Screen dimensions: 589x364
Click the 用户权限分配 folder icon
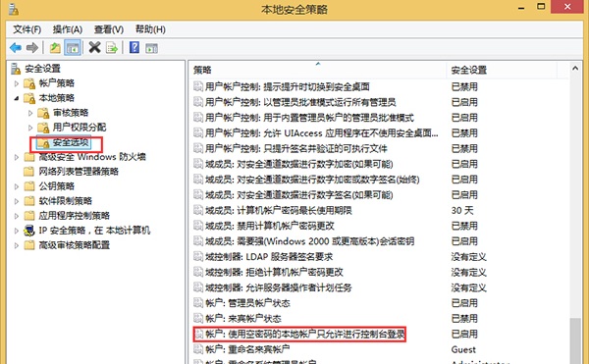(x=43, y=128)
